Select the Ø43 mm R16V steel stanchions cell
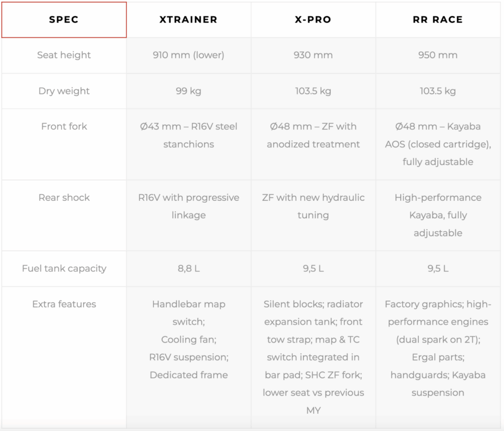 coord(189,144)
